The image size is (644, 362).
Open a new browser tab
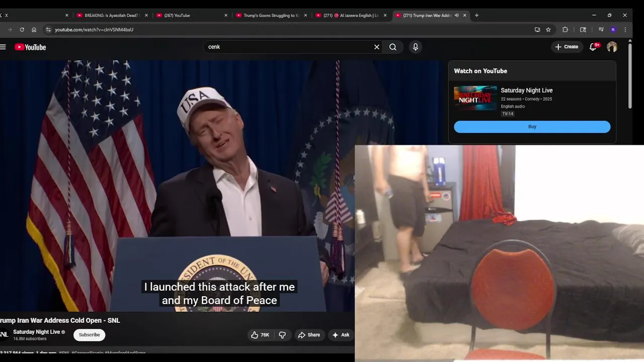coord(476,16)
